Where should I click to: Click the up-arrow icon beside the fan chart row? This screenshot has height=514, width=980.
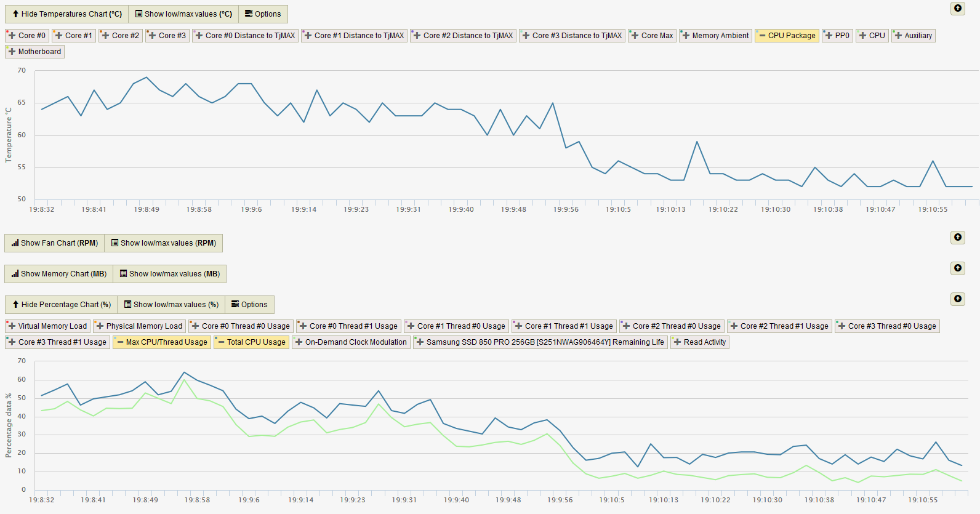tap(957, 238)
